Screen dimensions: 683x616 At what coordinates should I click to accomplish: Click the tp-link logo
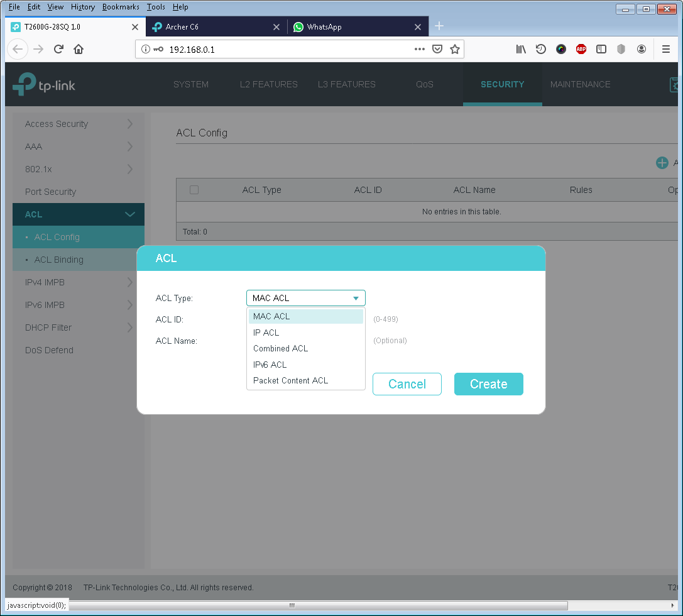tap(43, 84)
